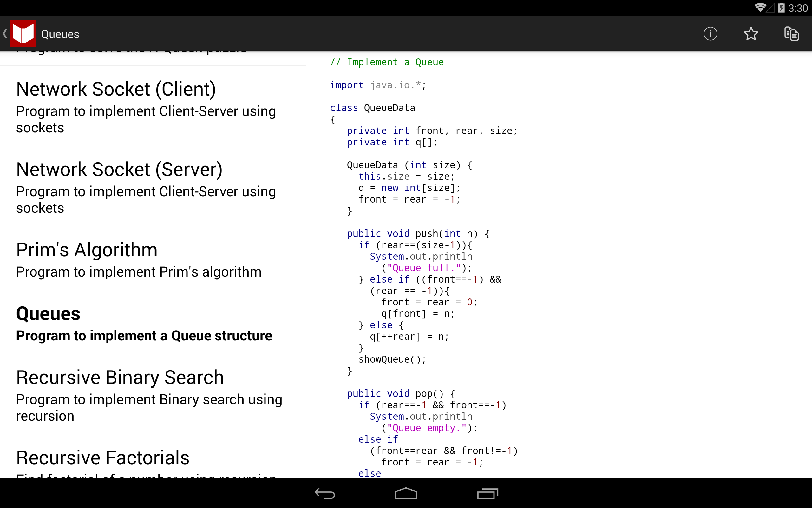Tap the Wi-Fi status icon
Viewport: 812px width, 508px height.
pos(760,7)
